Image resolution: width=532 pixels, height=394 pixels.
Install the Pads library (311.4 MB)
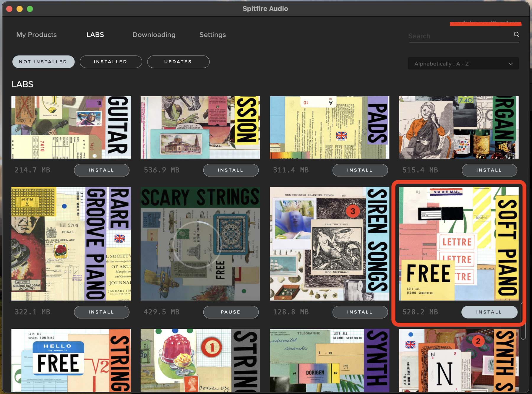[360, 170]
